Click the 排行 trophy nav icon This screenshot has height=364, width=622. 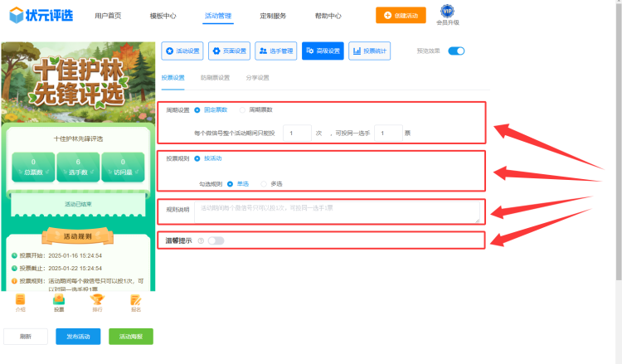pos(97,303)
